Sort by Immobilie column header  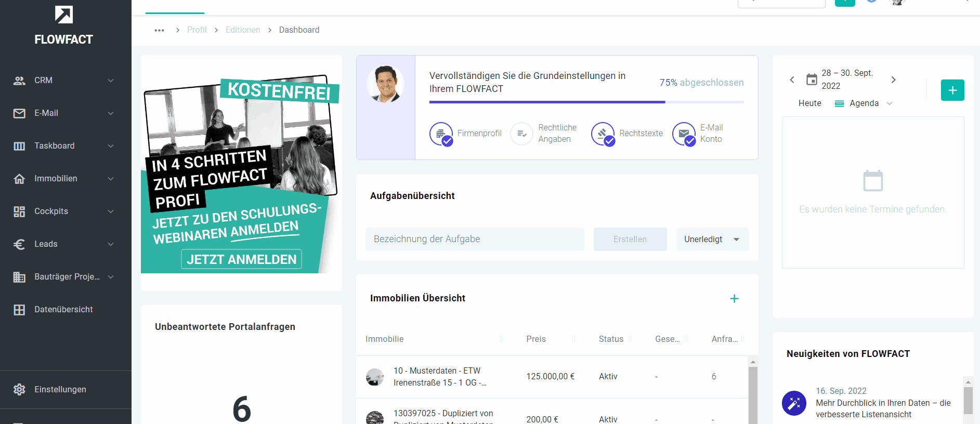pyautogui.click(x=384, y=339)
